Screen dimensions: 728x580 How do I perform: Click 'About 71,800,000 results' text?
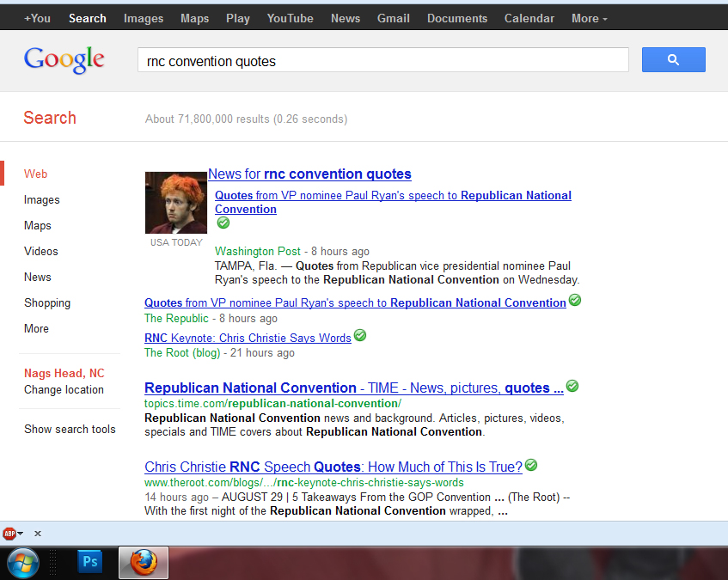tap(246, 119)
